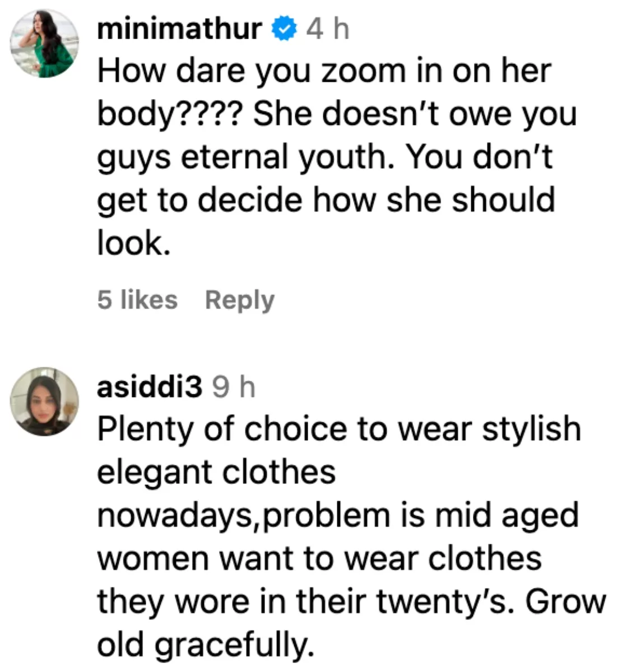Click the "Plenty of choice to wear stylish" line
The height and width of the screenshot is (672, 627).
339,429
